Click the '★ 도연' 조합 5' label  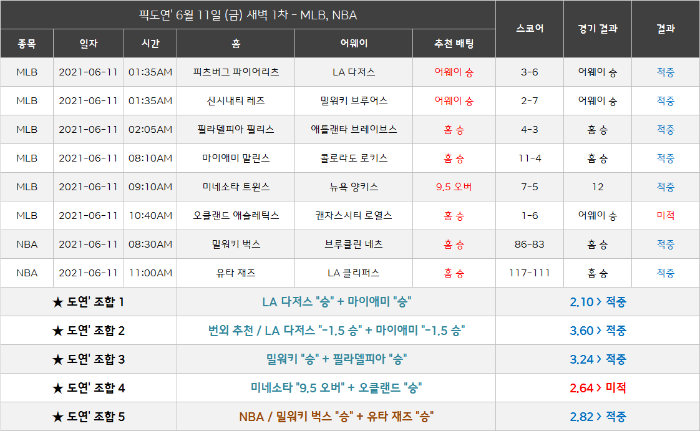pyautogui.click(x=88, y=417)
